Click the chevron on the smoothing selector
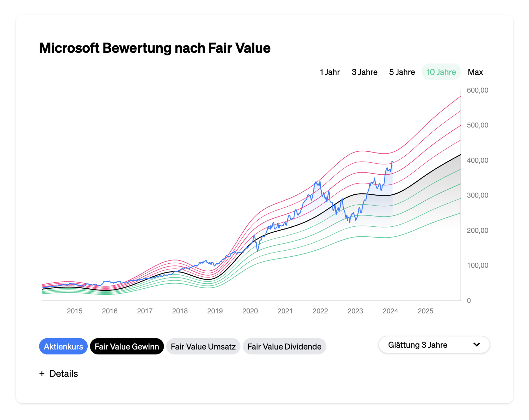Screen dimensions: 529x420 click(x=477, y=345)
